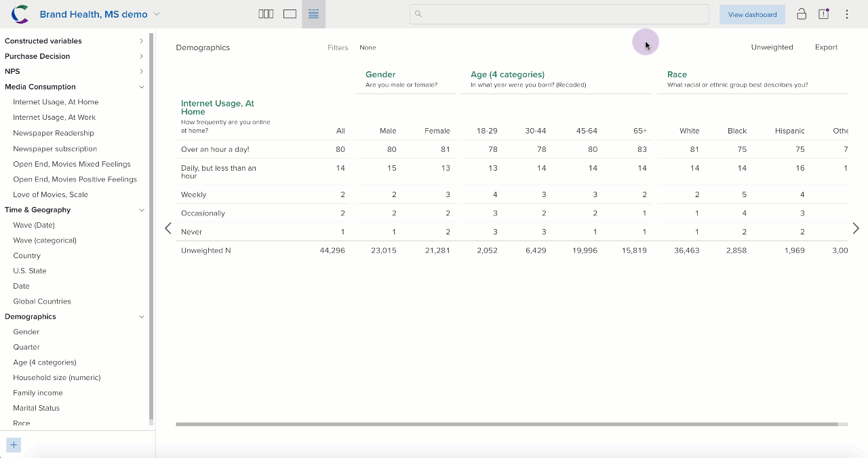Click the Female column header
The width and height of the screenshot is (868, 458).
[437, 131]
